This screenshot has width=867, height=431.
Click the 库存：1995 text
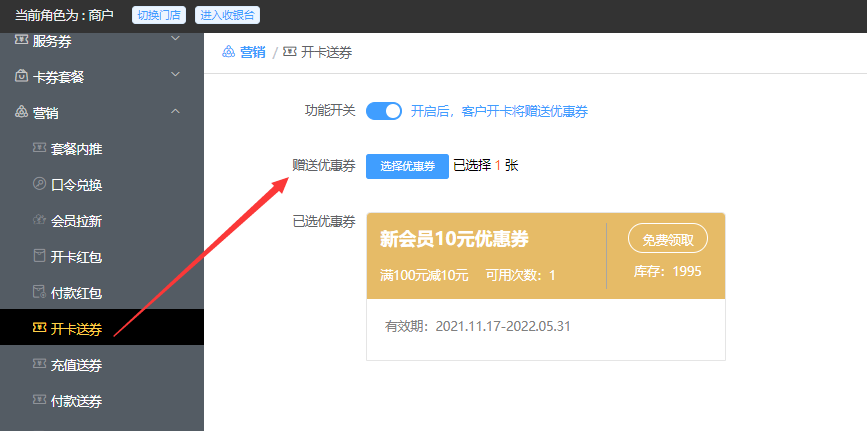(667, 271)
